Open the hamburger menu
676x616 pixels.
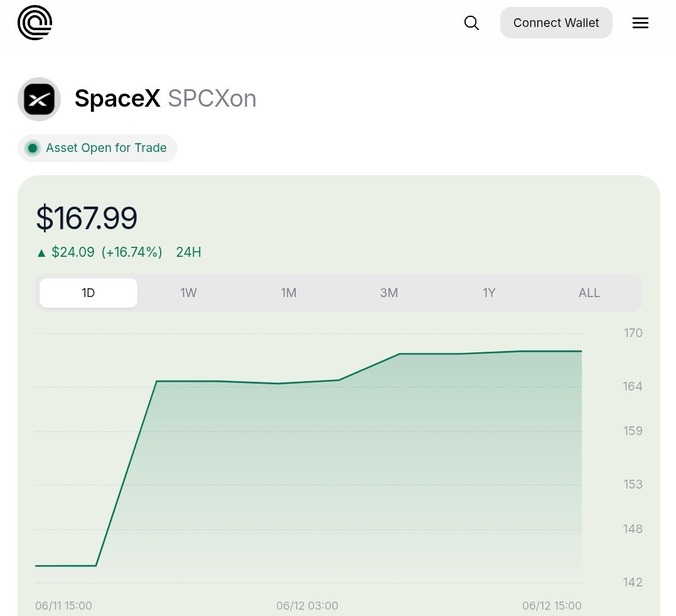click(640, 23)
